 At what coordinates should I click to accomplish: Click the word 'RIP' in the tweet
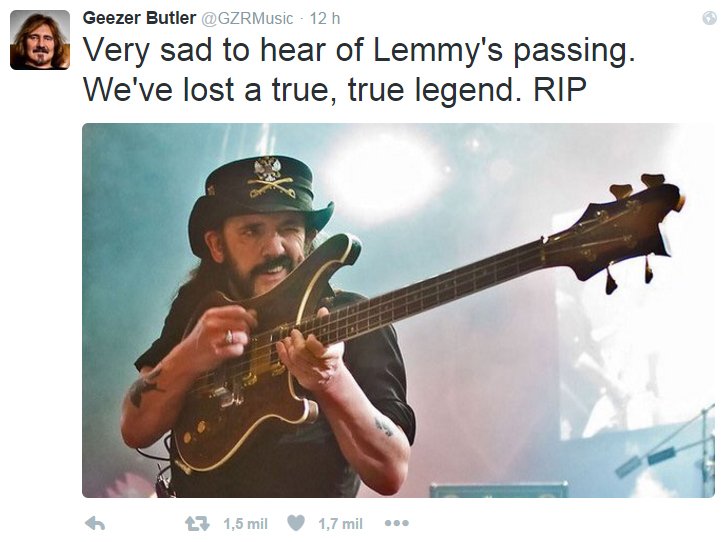(559, 89)
